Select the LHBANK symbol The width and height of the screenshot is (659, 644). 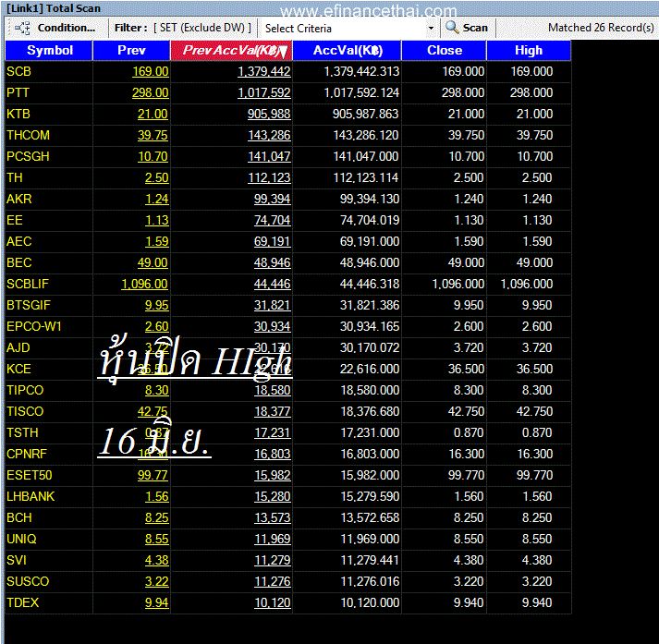tap(31, 496)
